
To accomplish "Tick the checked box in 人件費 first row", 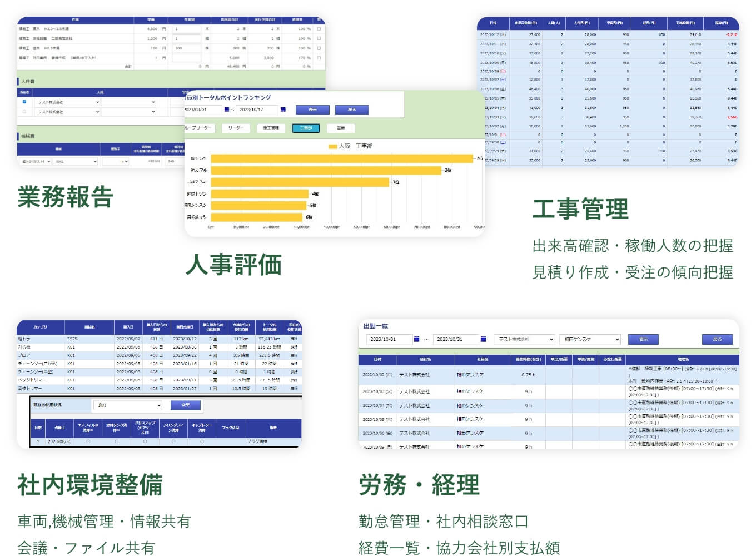I will click(24, 102).
